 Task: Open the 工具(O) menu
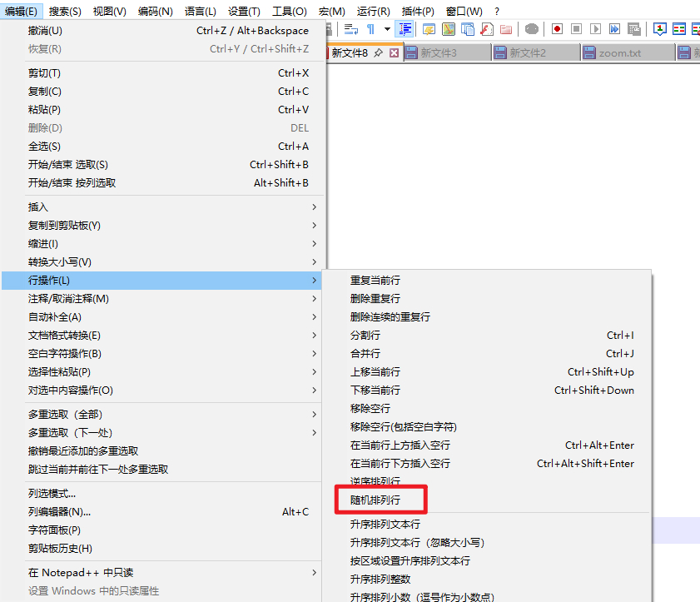pos(290,12)
